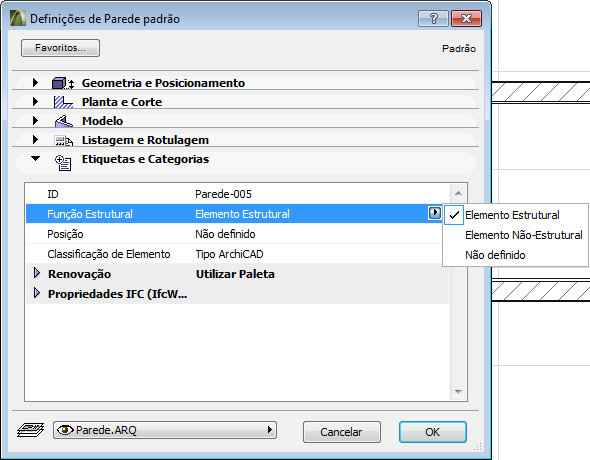
Task: Open the help question mark button
Action: click(x=433, y=18)
